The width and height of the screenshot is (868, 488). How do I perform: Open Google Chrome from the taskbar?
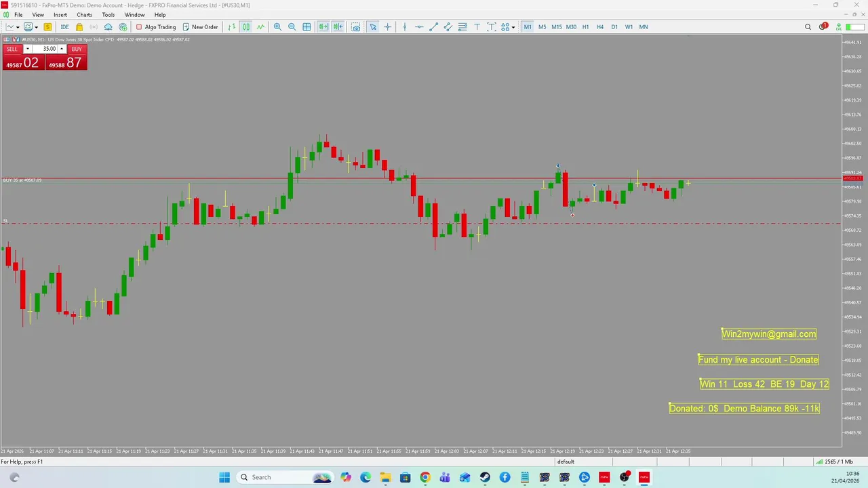(425, 477)
